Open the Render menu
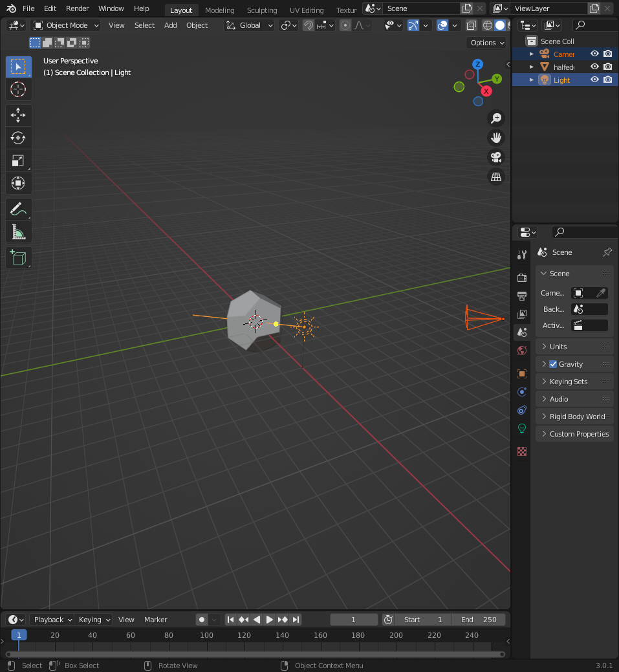Screen dimensions: 619x672 [78, 8]
